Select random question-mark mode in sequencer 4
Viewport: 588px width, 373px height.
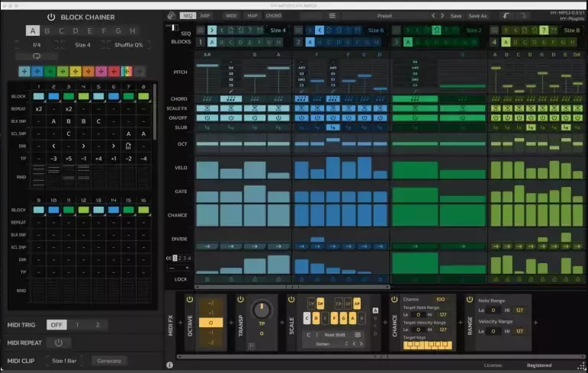[544, 31]
